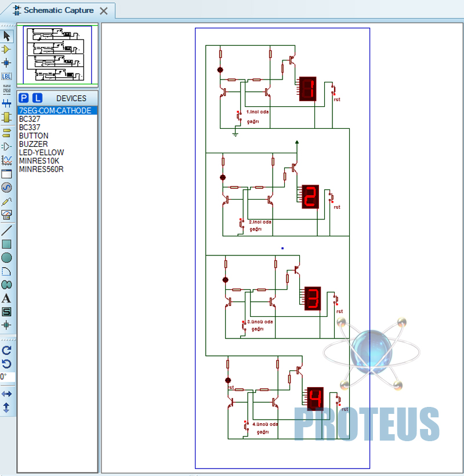Pick the 2D Text 'A' tool
This screenshot has width=464, height=476.
tap(6, 298)
